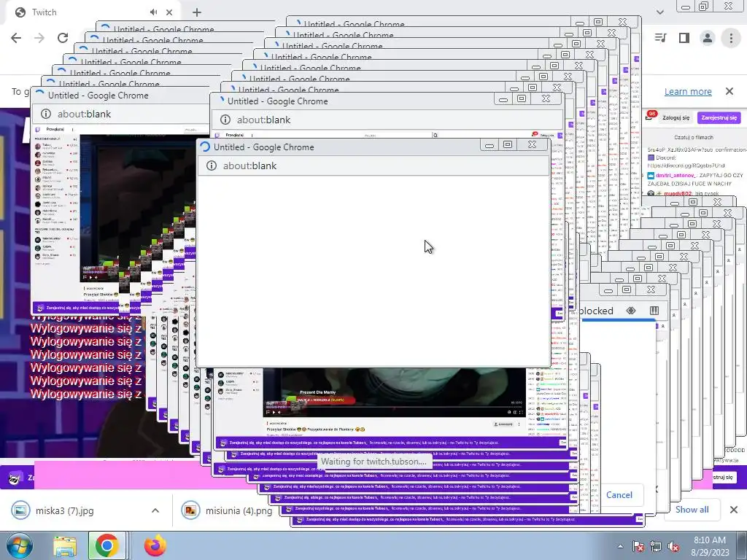Reload the Twitch page

pos(63,38)
